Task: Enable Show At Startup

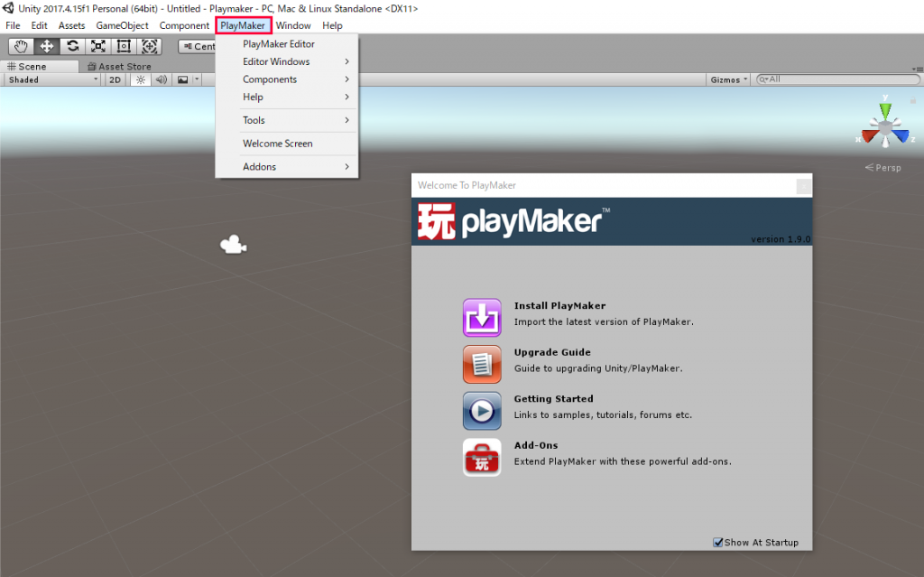Action: pos(717,542)
